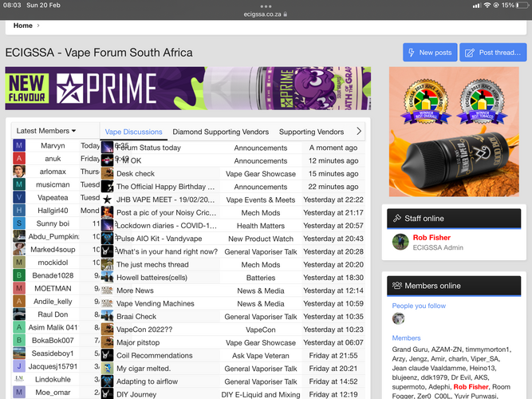The height and width of the screenshot is (399, 532).
Task: Click the padlock icon in the address bar
Action: 285,14
